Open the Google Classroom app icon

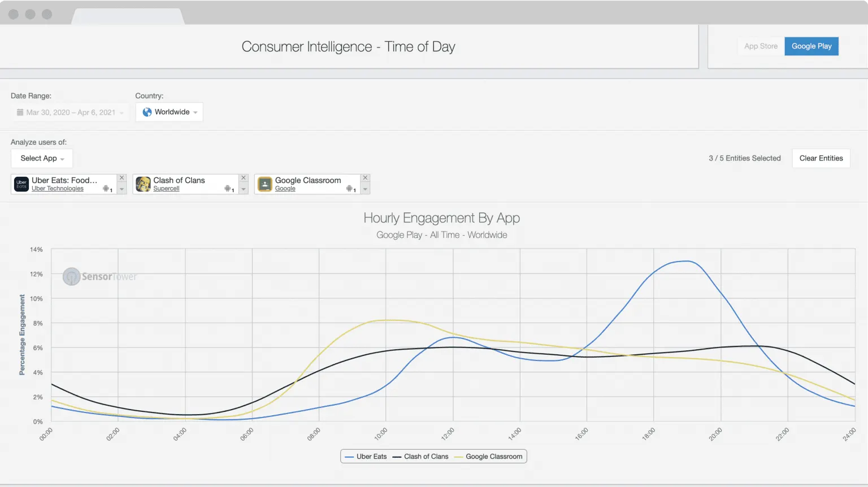(265, 184)
